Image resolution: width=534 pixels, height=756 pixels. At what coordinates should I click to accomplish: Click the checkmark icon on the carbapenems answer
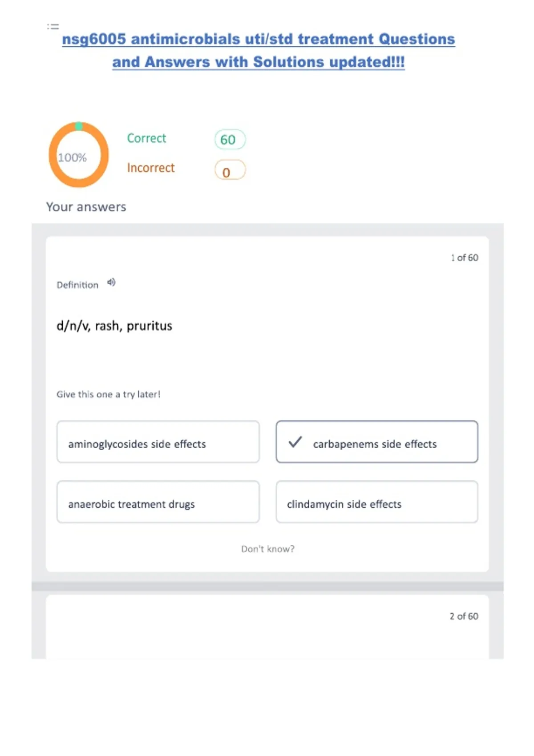(x=295, y=442)
